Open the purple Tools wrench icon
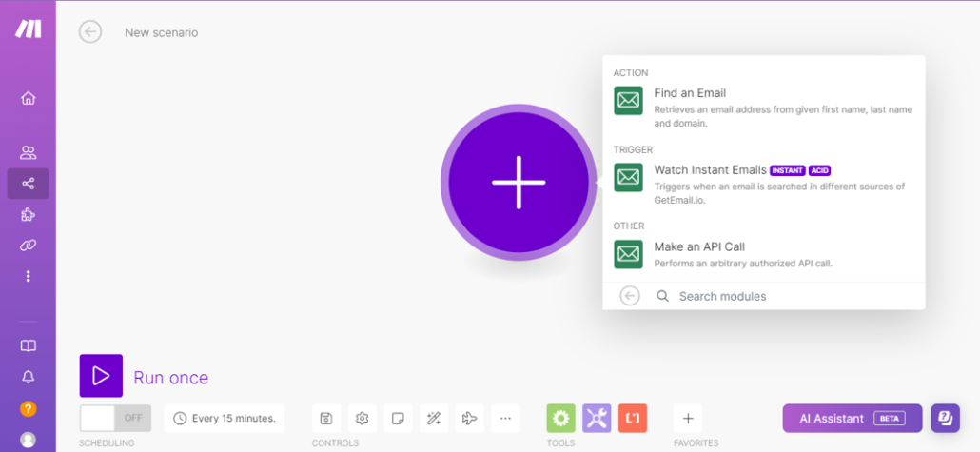The height and width of the screenshot is (452, 980). click(597, 419)
